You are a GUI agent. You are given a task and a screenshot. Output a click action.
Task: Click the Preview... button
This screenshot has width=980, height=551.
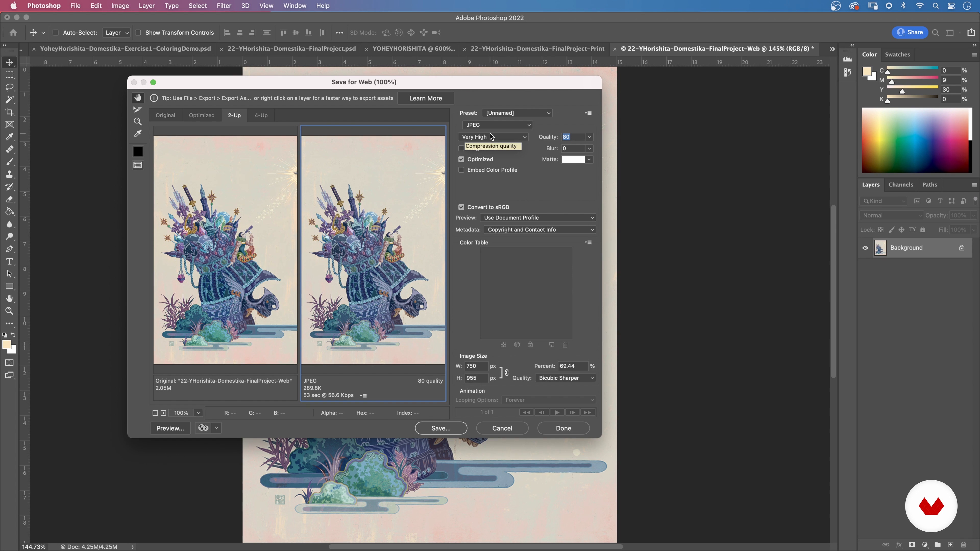point(170,428)
